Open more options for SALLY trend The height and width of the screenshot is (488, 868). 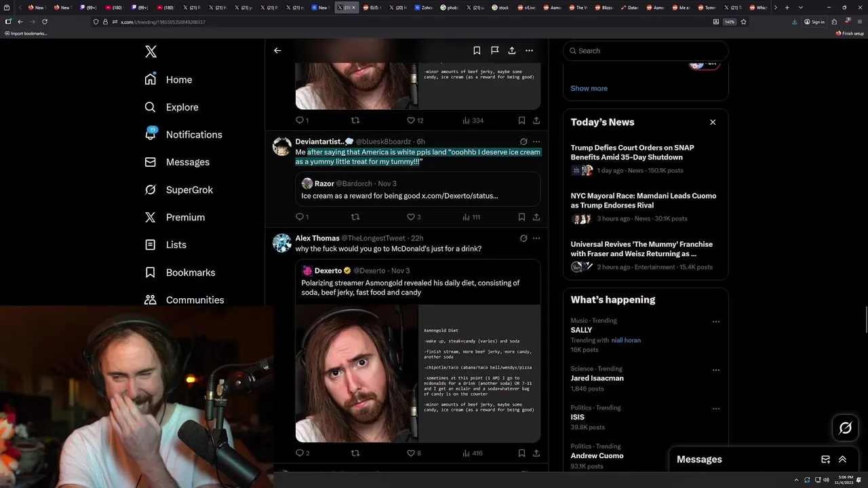click(716, 322)
